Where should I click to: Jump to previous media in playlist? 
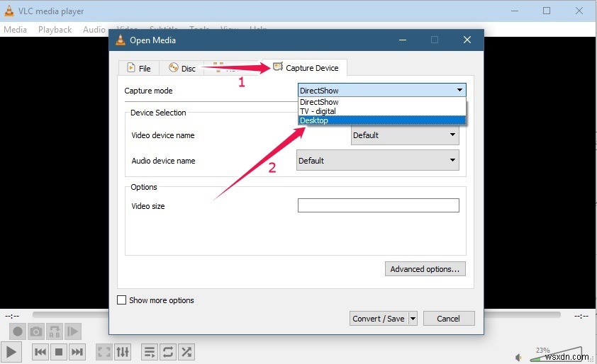click(x=40, y=352)
